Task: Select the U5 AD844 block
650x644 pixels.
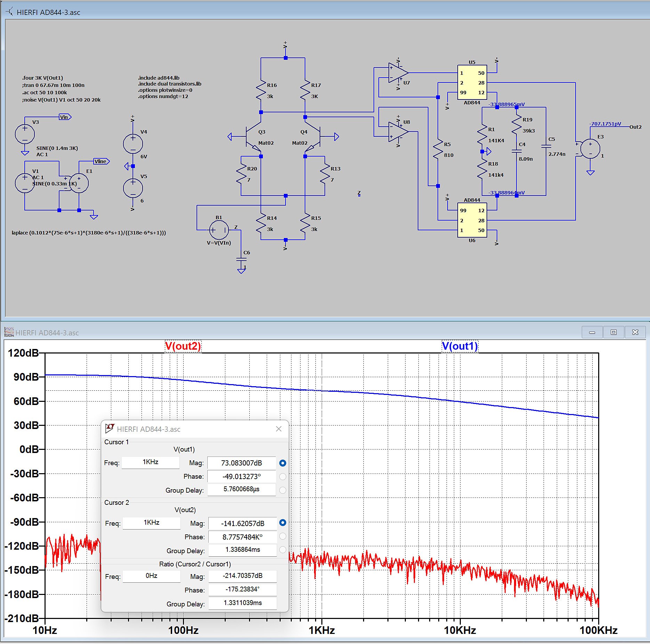Action: click(x=472, y=82)
